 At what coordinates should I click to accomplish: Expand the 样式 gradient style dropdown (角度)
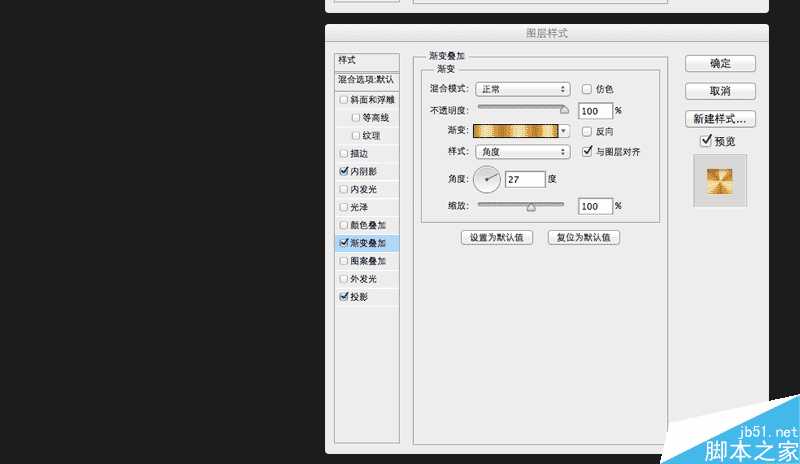click(x=522, y=152)
